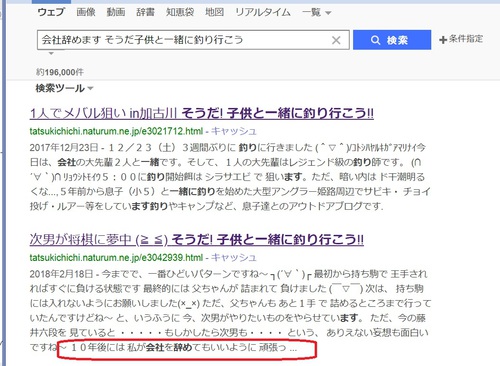Click the 約196,000件 result count text
500x366 pixels.
click(x=60, y=72)
